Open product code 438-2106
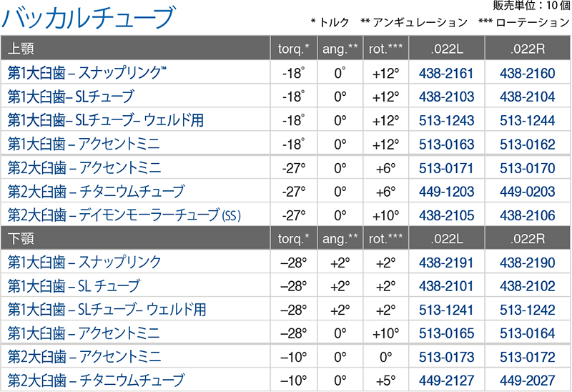Screen dimensions: 572x392 527,215
